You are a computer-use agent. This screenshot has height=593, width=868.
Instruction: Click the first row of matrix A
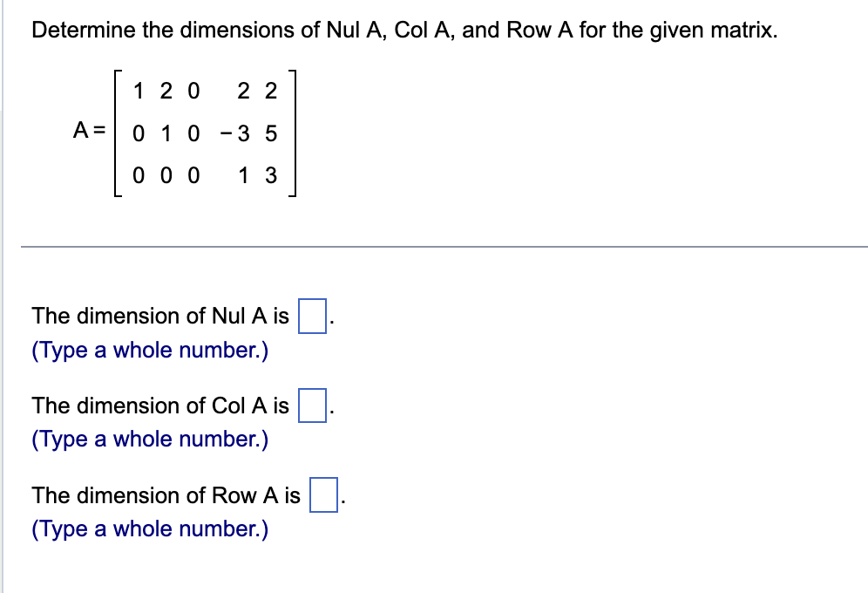tap(205, 90)
